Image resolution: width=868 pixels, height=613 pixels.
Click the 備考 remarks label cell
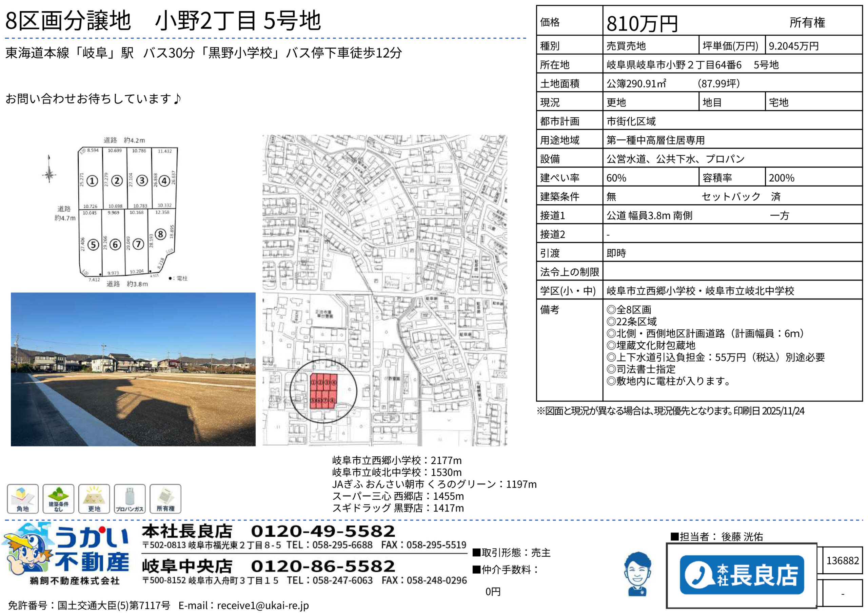(x=549, y=310)
